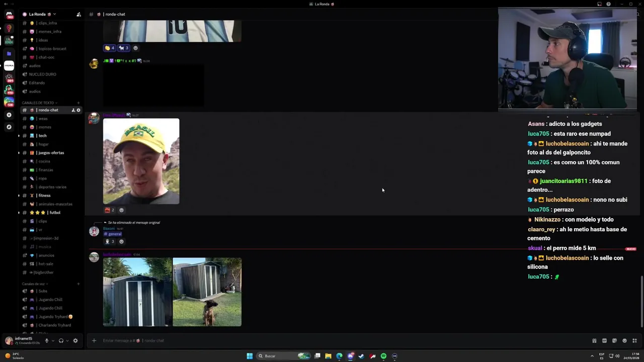644x362 pixels.
Task: Open the server icon with 384 badge
Action: click(9, 78)
